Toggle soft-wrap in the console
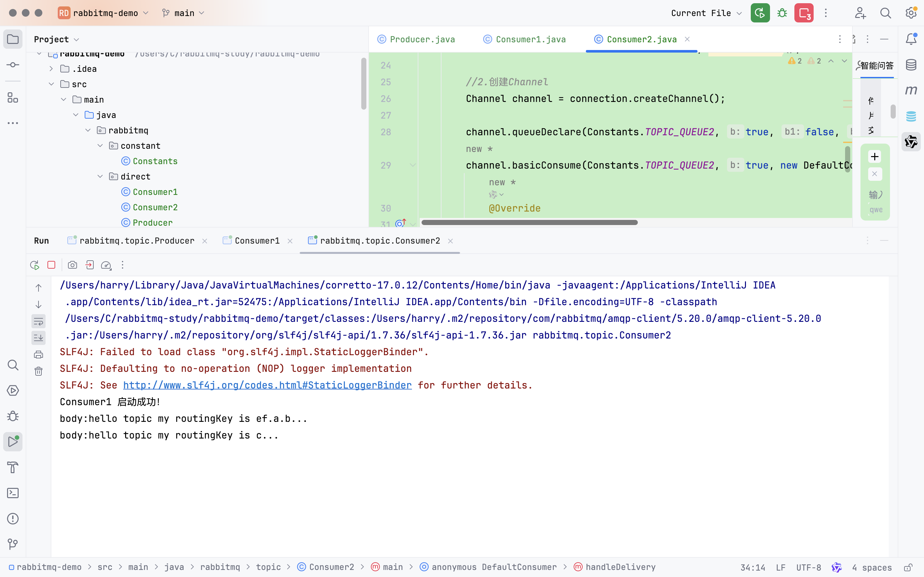Screen dimensions: 924x577 [38, 321]
